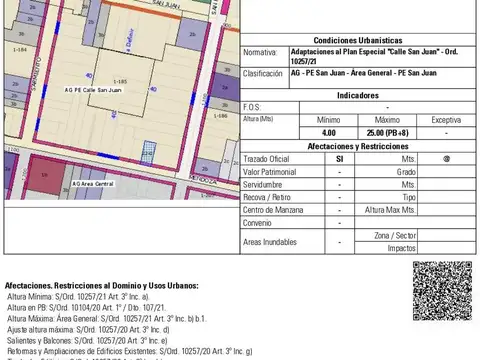
Task: Select the 'Altura Mínima: S/Ord. 10257/21' line
Action: click(78, 297)
